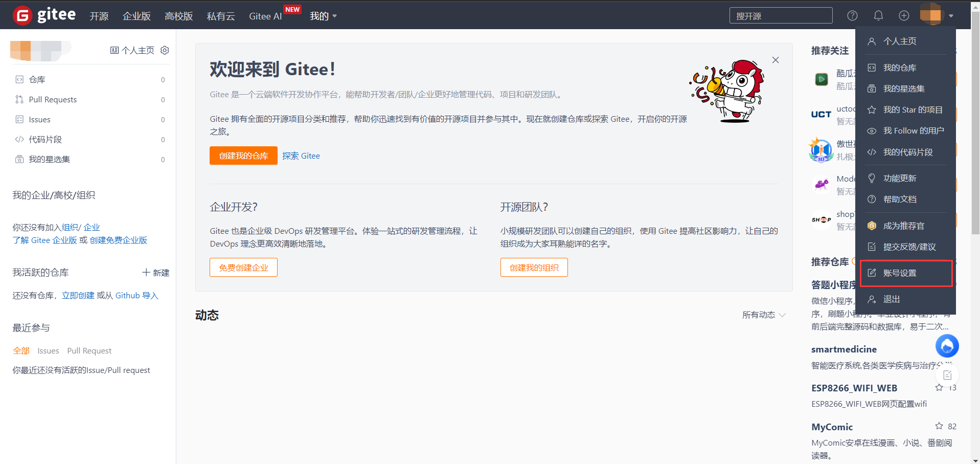Viewport: 980px width, 464px height.
Task: Click the 搜开源 search field
Action: coord(781,16)
